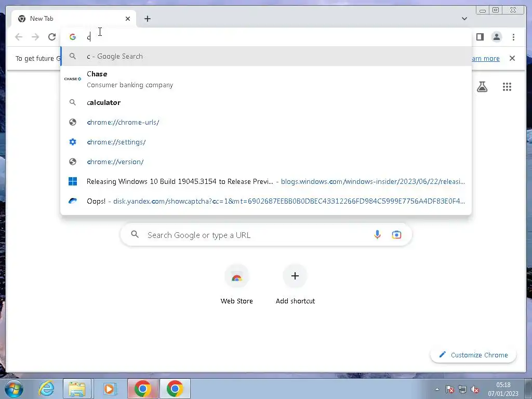
Task: Click the Learn more link
Action: pos(486,58)
